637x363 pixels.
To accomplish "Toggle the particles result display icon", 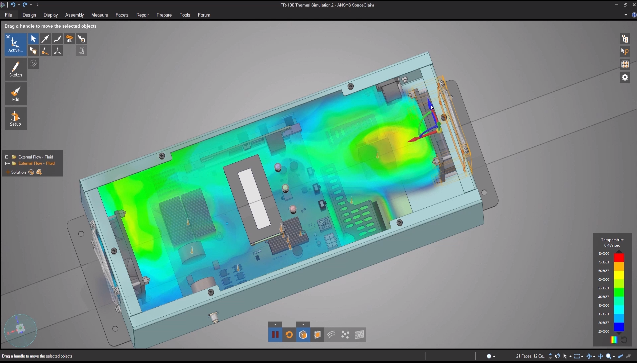I will [x=345, y=335].
